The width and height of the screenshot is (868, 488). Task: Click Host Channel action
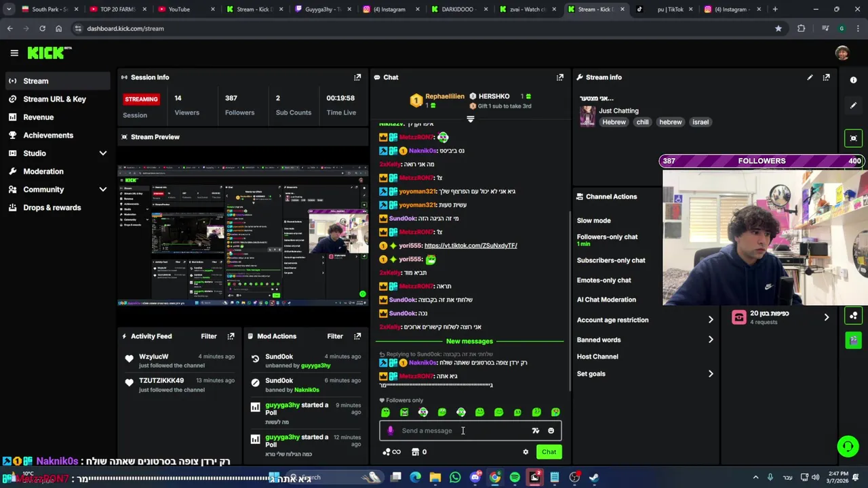click(x=597, y=357)
